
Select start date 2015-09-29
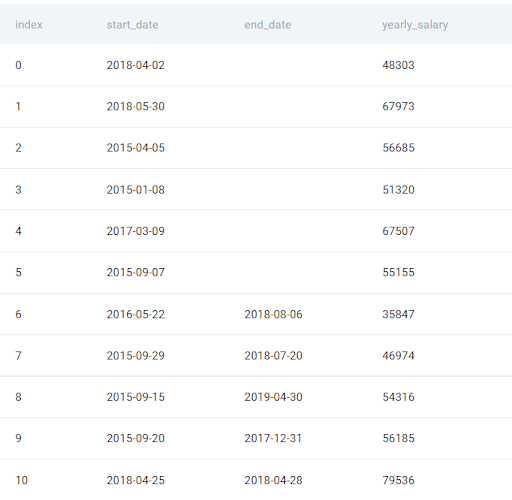point(136,356)
